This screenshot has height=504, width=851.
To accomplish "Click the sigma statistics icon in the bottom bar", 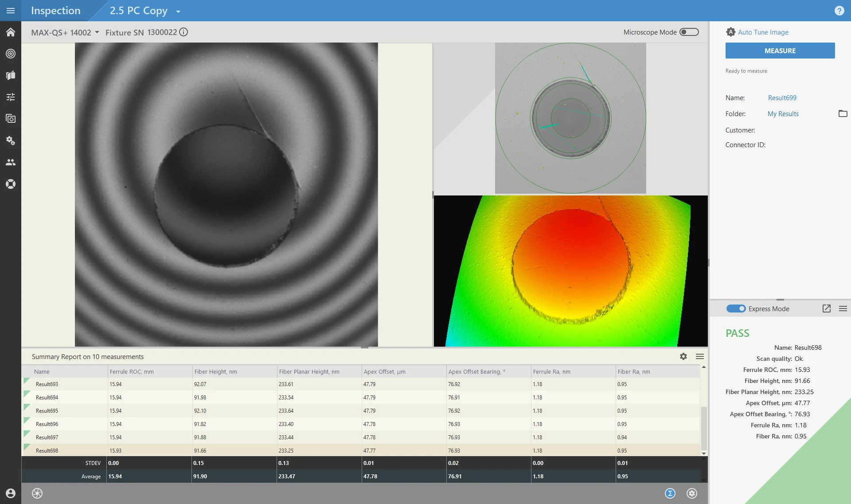I will [671, 493].
